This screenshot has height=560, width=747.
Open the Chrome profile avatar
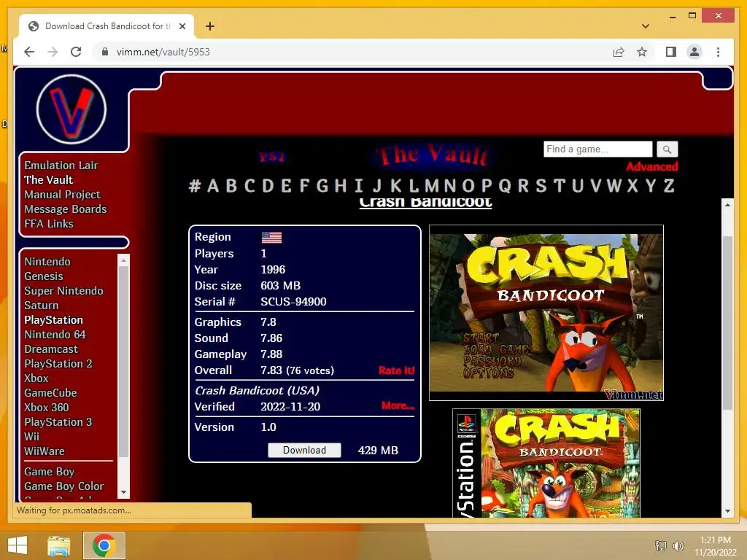(694, 52)
